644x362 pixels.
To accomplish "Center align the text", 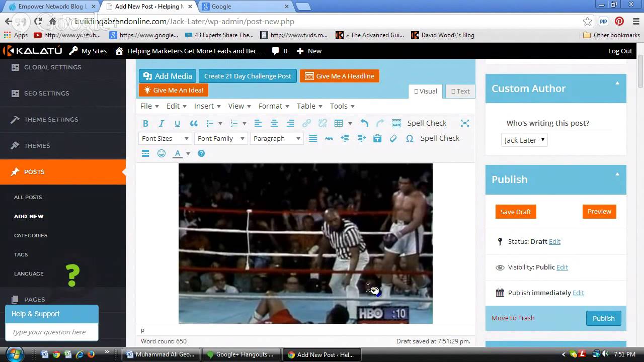I will [274, 123].
